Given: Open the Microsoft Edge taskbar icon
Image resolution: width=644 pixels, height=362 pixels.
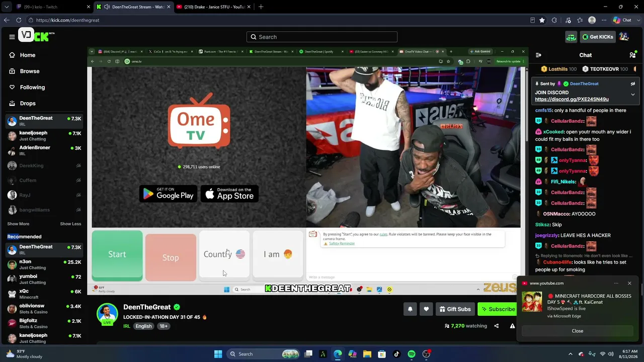Looking at the screenshot, I should 338,354.
